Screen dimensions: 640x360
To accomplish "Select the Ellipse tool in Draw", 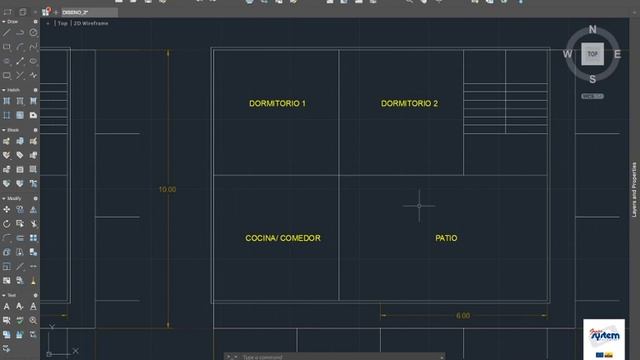I will 33,61.
